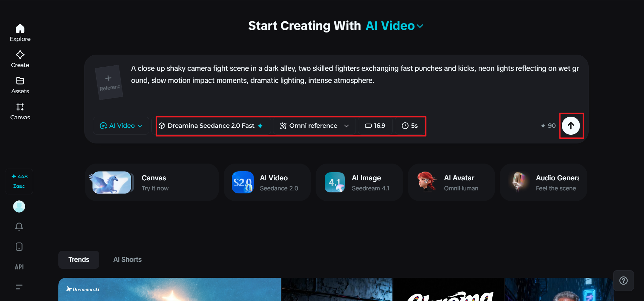This screenshot has height=301, width=644.
Task: Open the help question mark button
Action: pyautogui.click(x=624, y=281)
